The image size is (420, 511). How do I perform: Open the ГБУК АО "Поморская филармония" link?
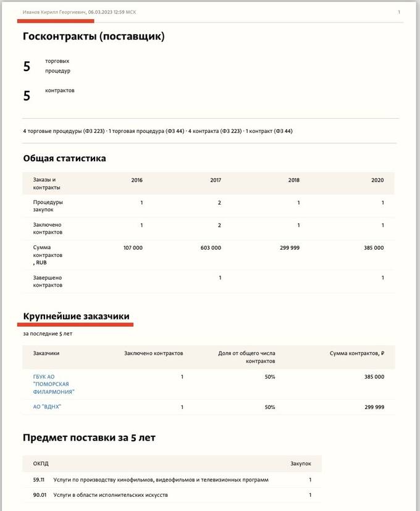click(x=54, y=384)
